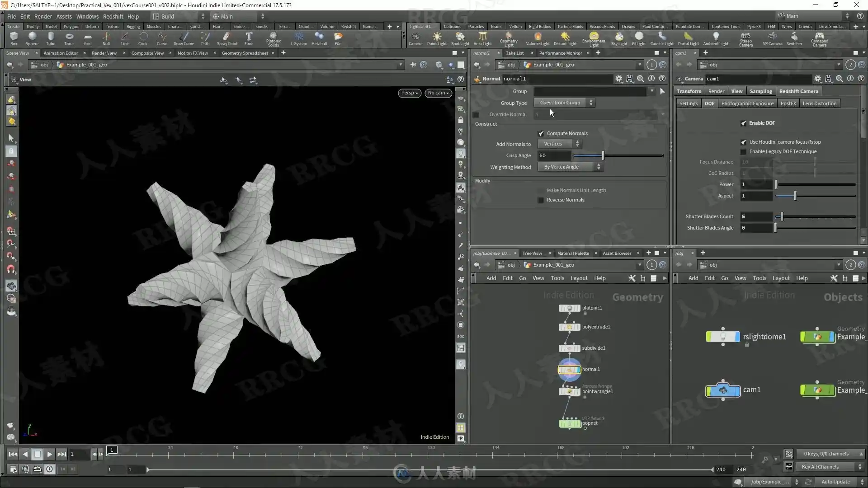Enable the Reverse Normals checkbox
Screen dimensions: 868x488
(541, 200)
